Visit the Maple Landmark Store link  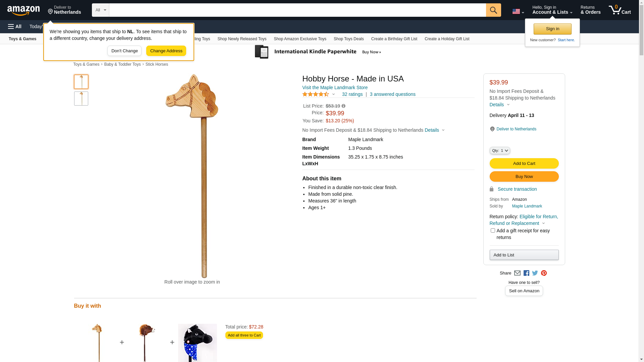[335, 87]
